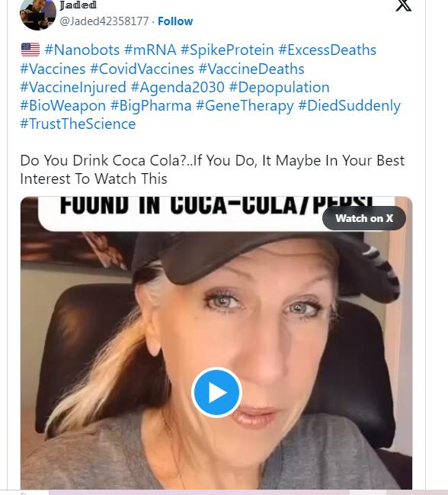Image resolution: width=448 pixels, height=495 pixels.
Task: Open the #Nanobots hashtag
Action: [82, 50]
